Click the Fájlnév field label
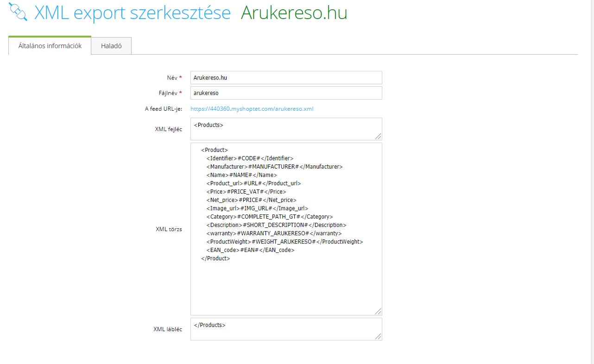 [x=171, y=93]
